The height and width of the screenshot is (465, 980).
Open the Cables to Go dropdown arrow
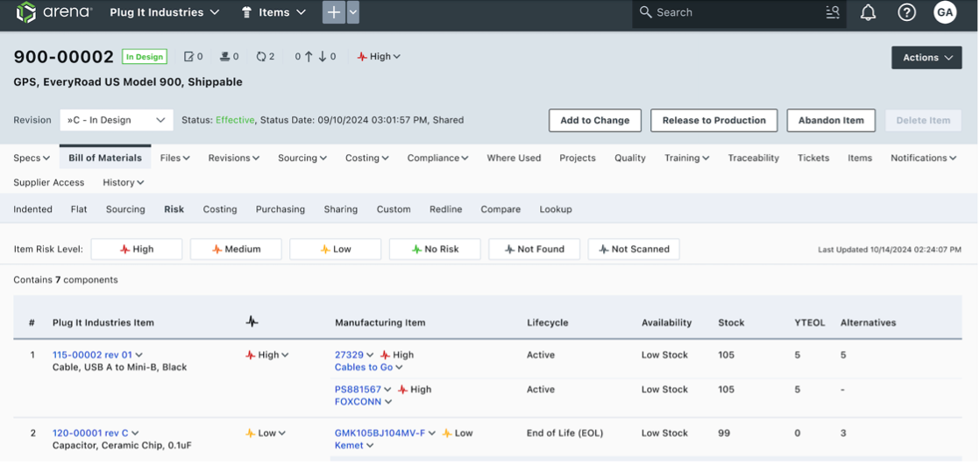(400, 367)
